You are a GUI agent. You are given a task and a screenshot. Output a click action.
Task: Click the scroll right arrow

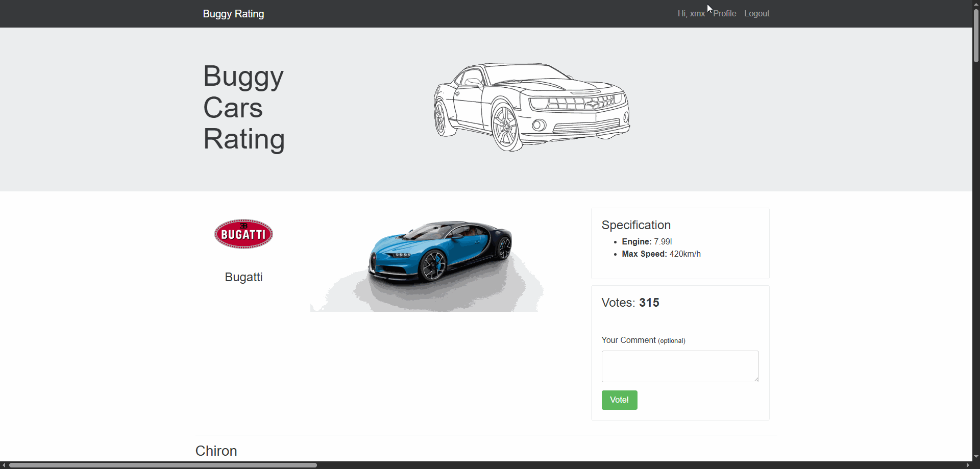click(x=968, y=465)
